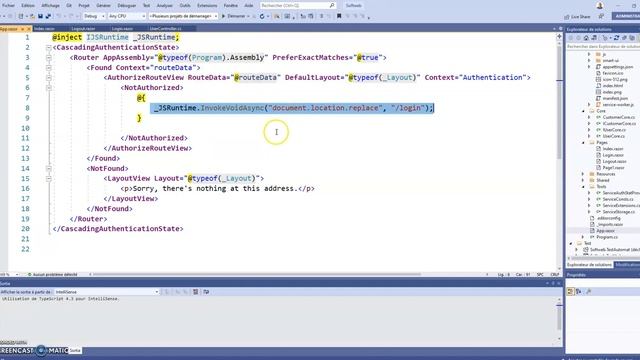Collapse the Core folder in Solution Explorer

click(583, 111)
